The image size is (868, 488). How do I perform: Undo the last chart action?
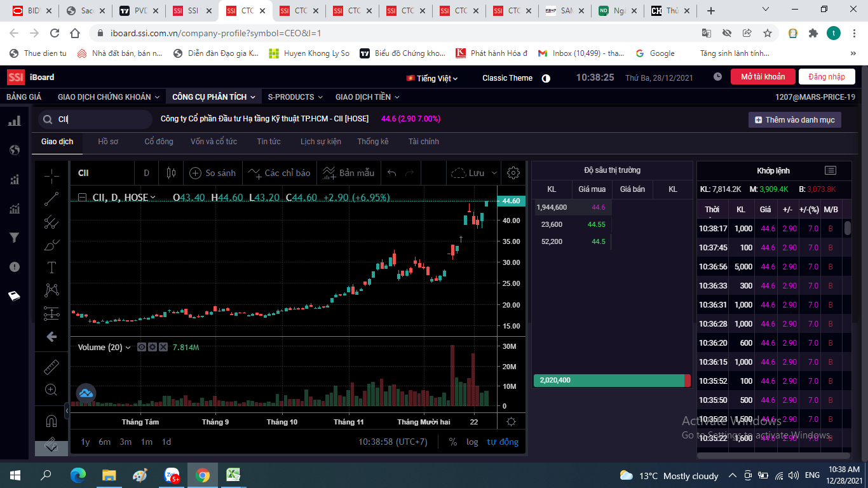392,173
